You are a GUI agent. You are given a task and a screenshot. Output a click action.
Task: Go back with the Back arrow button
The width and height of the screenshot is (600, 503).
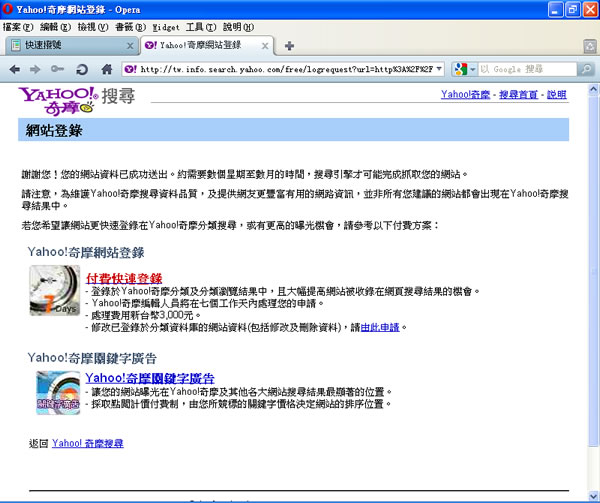pyautogui.click(x=15, y=69)
